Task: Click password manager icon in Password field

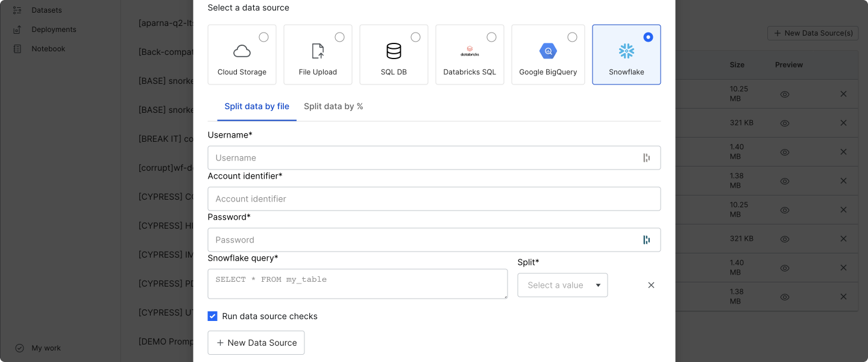Action: (646, 240)
